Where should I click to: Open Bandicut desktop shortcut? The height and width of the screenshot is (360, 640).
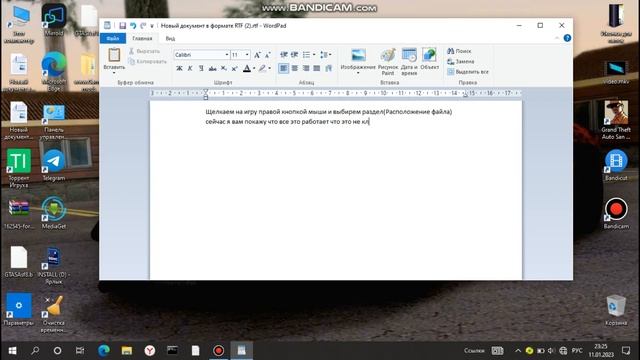pos(616,165)
